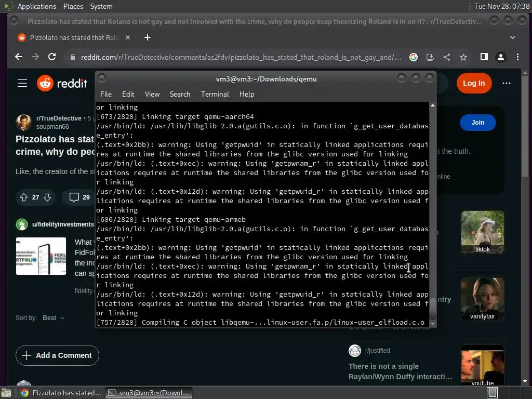Viewport: 532px width, 399px height.
Task: Click the terminal scrollbar thumb
Action: 433,308
